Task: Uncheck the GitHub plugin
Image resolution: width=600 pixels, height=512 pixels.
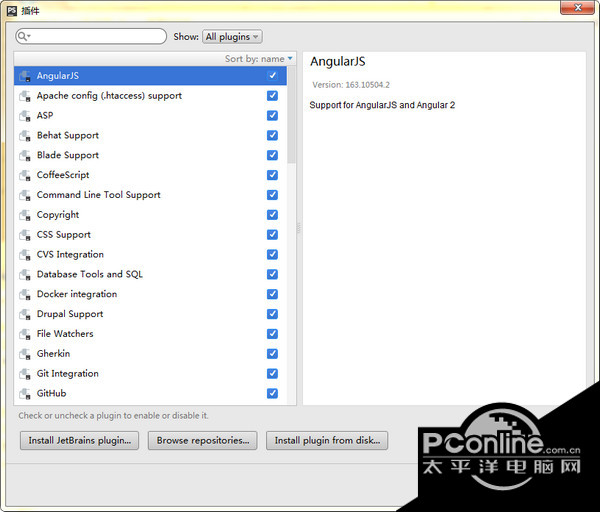Action: click(x=272, y=393)
